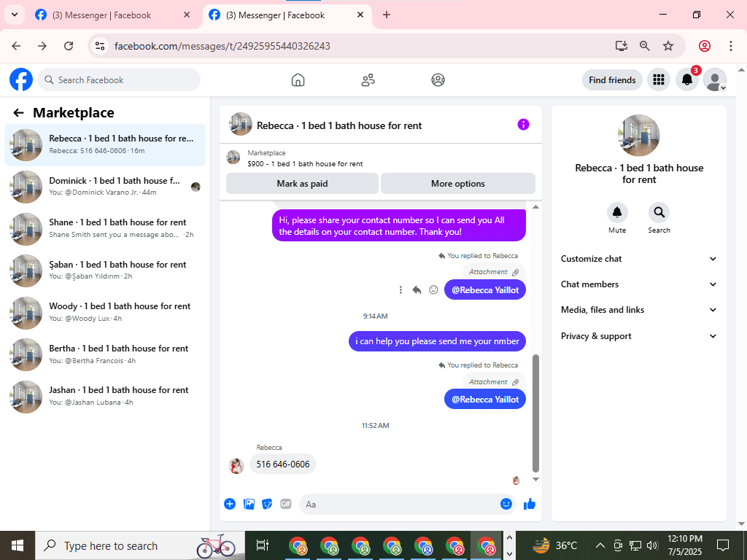Open more options dots beside @Rebecca Yaillot message
747x560 pixels.
400,289
